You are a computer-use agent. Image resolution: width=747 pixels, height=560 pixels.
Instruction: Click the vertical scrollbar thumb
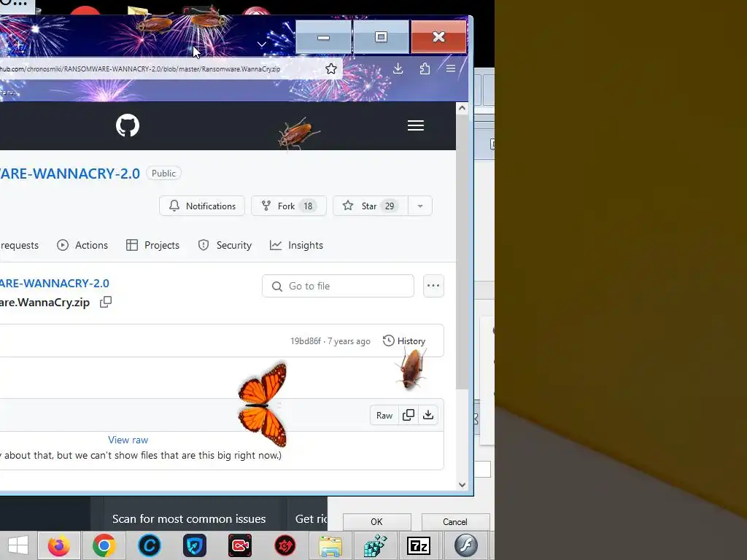(x=462, y=252)
